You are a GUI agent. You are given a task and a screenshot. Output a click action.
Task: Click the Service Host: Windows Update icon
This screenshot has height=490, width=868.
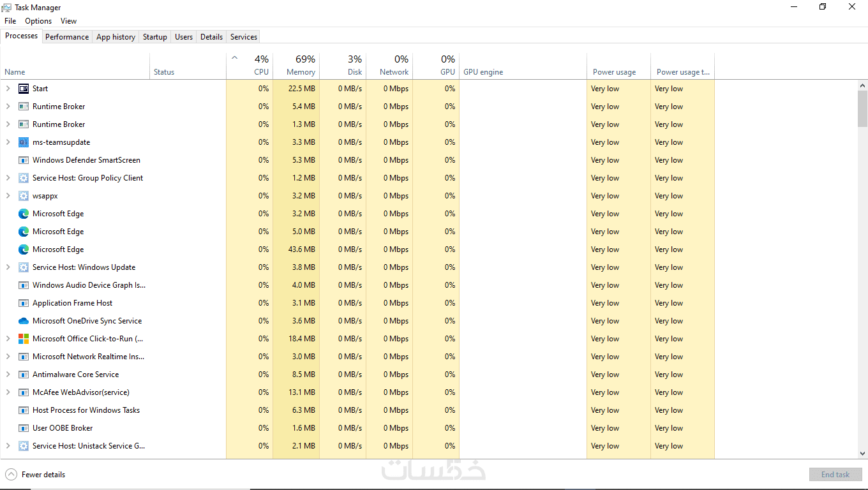pyautogui.click(x=24, y=267)
